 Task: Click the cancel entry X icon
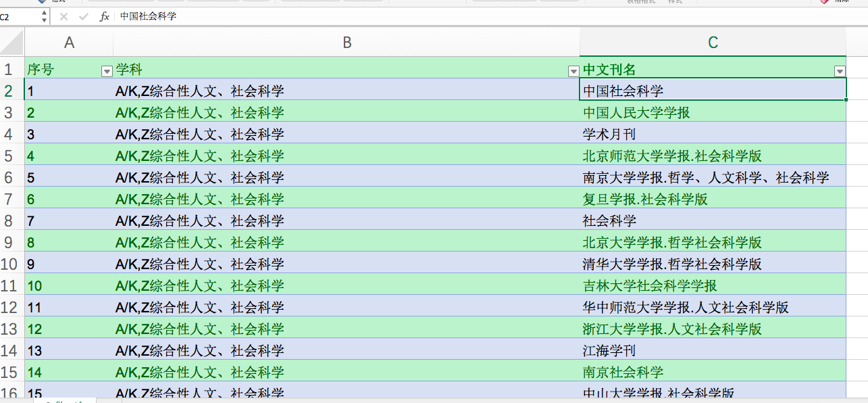click(63, 16)
